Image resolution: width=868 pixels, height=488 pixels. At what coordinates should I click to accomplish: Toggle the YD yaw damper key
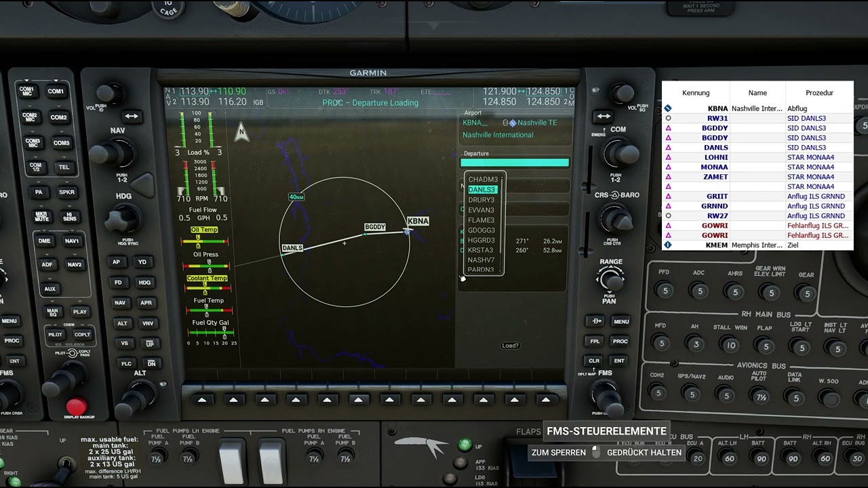142,262
